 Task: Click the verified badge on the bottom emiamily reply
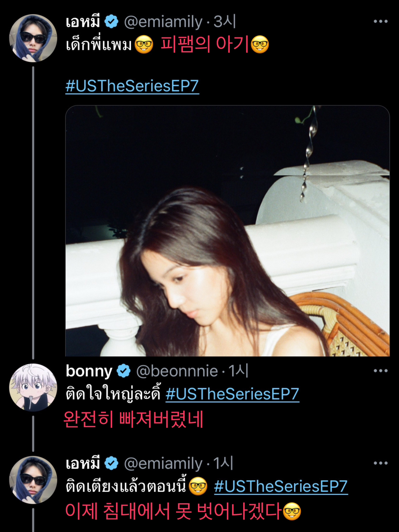pos(112,463)
